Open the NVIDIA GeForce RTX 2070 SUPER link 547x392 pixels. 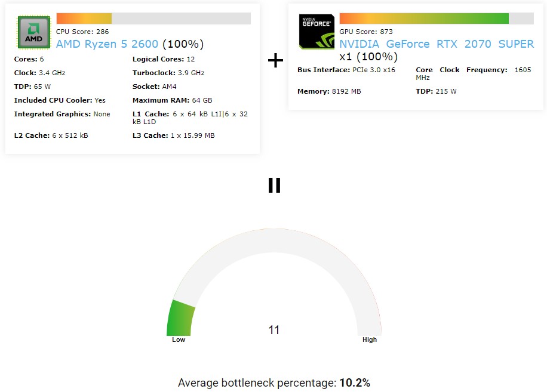point(437,44)
